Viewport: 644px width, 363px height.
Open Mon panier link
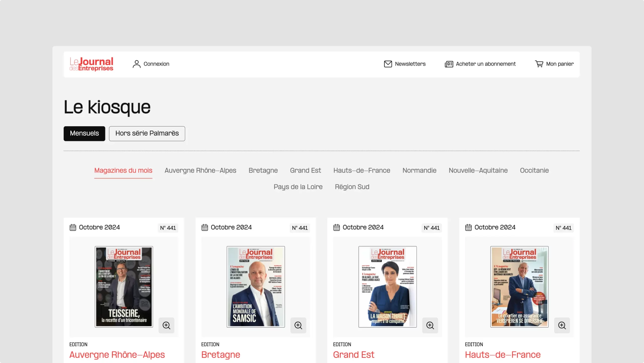(560, 64)
